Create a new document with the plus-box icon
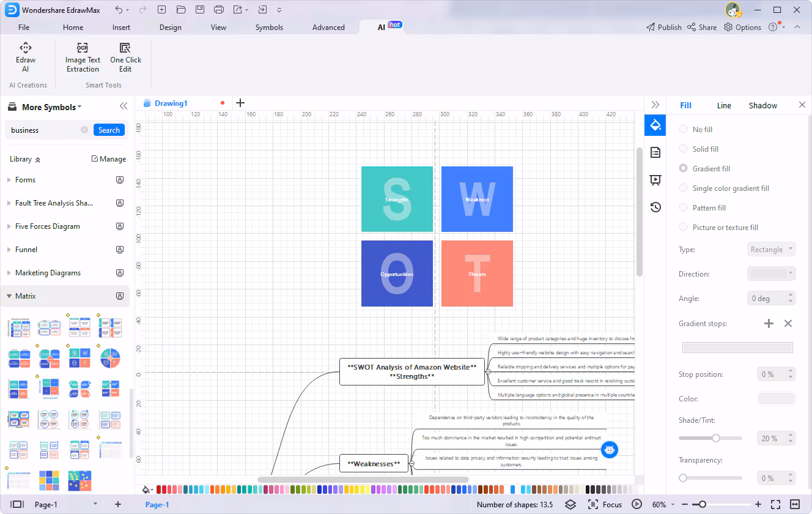 coord(161,10)
